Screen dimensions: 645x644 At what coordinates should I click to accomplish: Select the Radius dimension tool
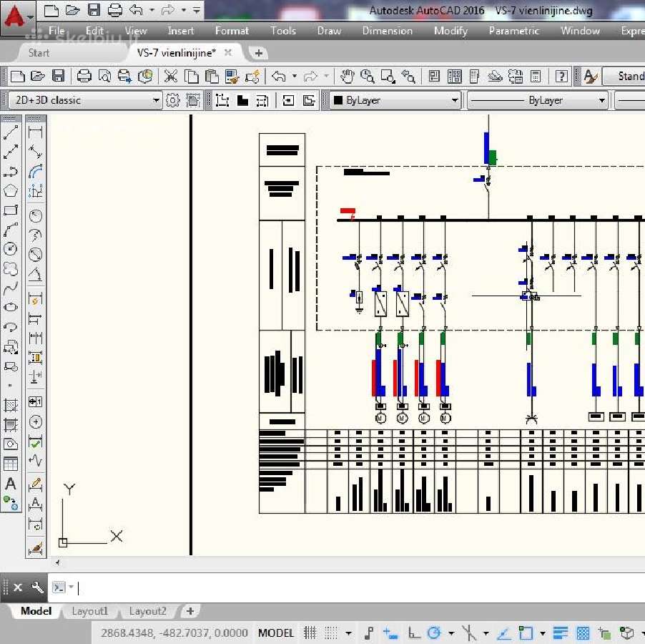[35, 215]
